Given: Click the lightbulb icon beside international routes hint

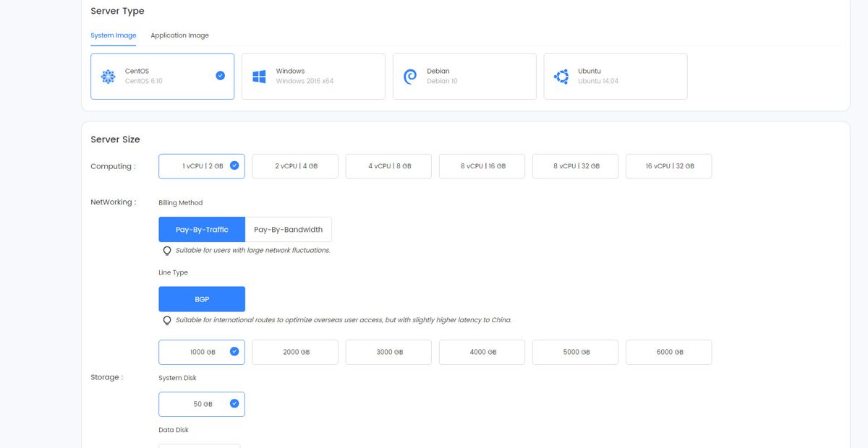Looking at the screenshot, I should (167, 320).
